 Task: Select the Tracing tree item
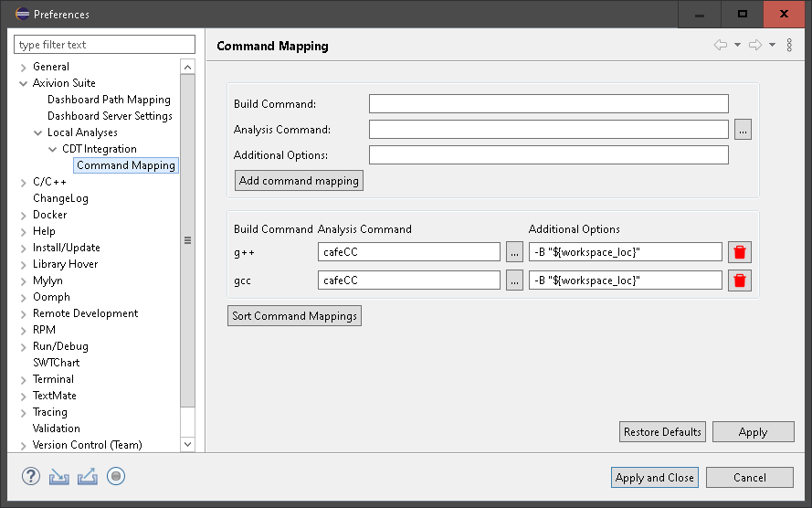(x=49, y=412)
